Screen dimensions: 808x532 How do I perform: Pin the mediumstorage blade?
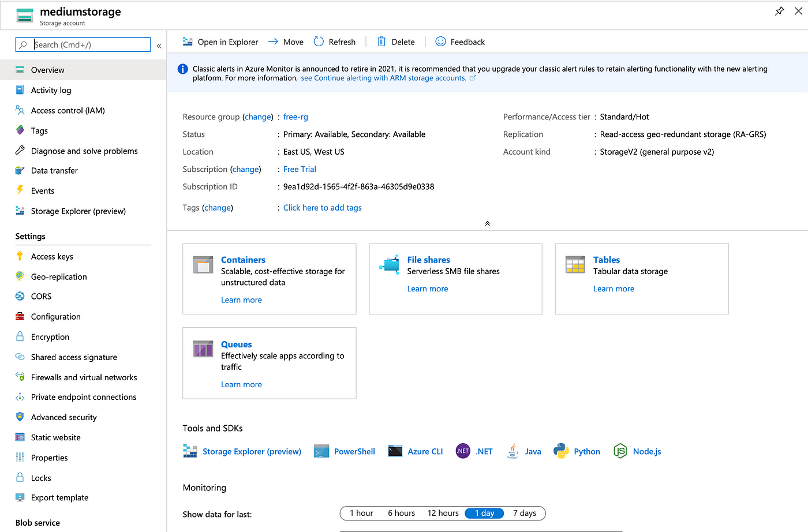point(779,11)
